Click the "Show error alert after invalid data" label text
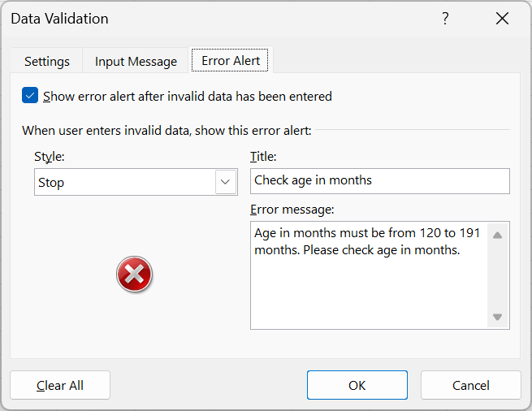This screenshot has width=532, height=411. pos(188,97)
